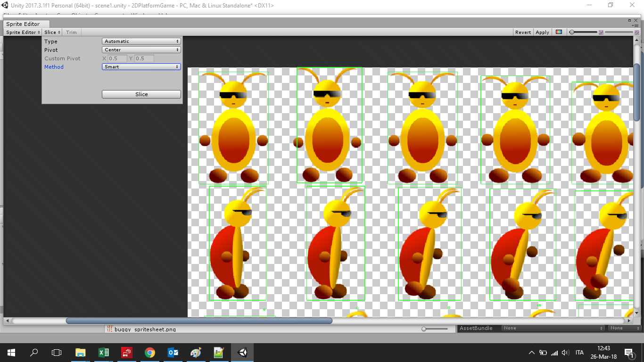Click Revert to discard sprite changes

point(523,33)
